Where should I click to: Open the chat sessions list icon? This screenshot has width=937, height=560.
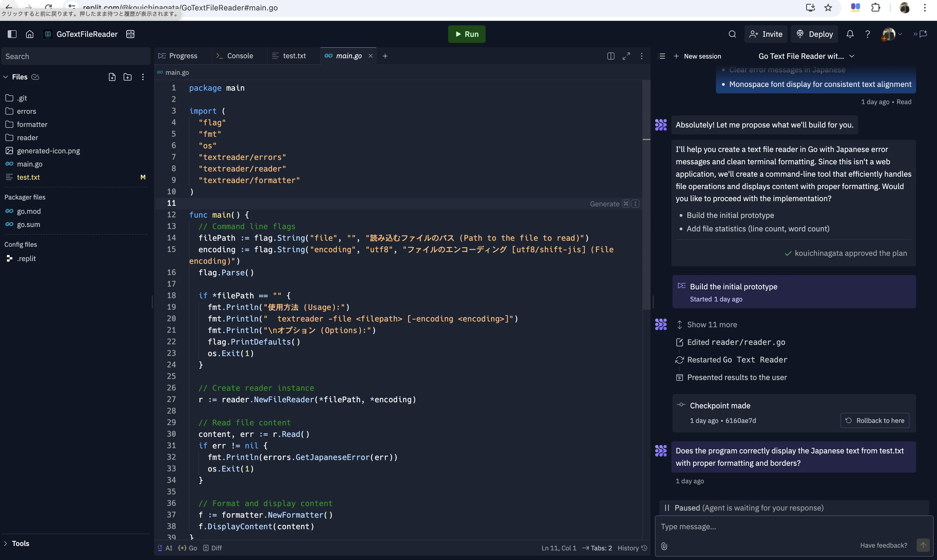pyautogui.click(x=662, y=56)
